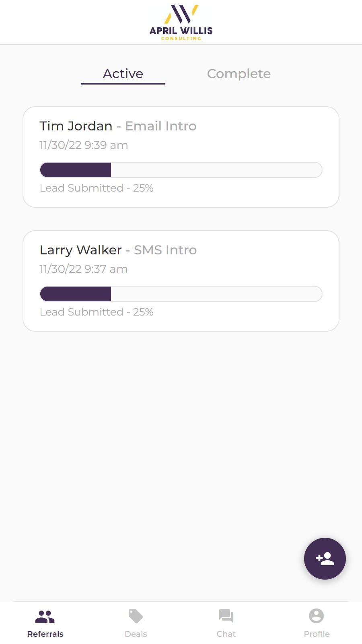The width and height of the screenshot is (362, 644).
Task: Tap the add referral person icon
Action: click(325, 559)
